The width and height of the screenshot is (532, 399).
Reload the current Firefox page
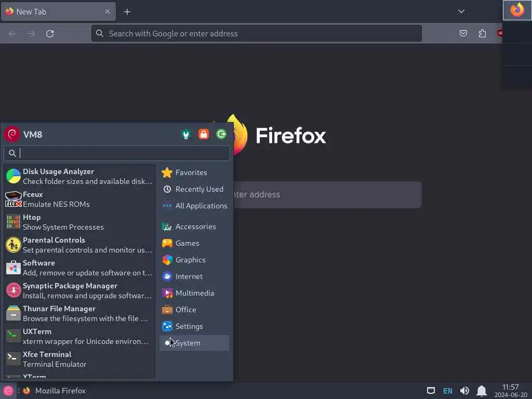tap(50, 33)
